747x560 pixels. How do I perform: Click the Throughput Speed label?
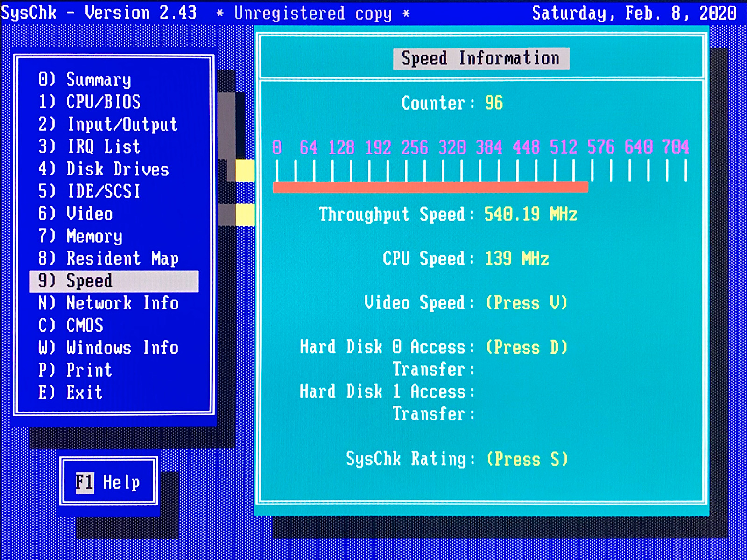pyautogui.click(x=396, y=214)
